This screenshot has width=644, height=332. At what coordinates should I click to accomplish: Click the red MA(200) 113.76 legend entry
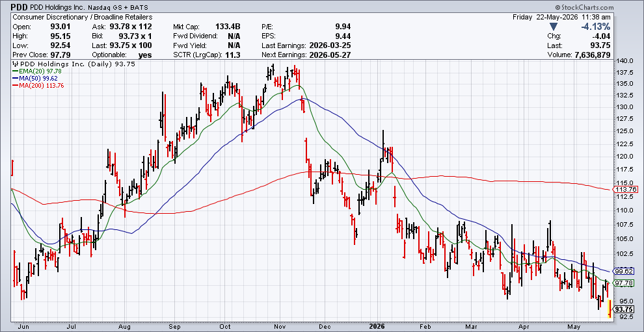pyautogui.click(x=38, y=85)
